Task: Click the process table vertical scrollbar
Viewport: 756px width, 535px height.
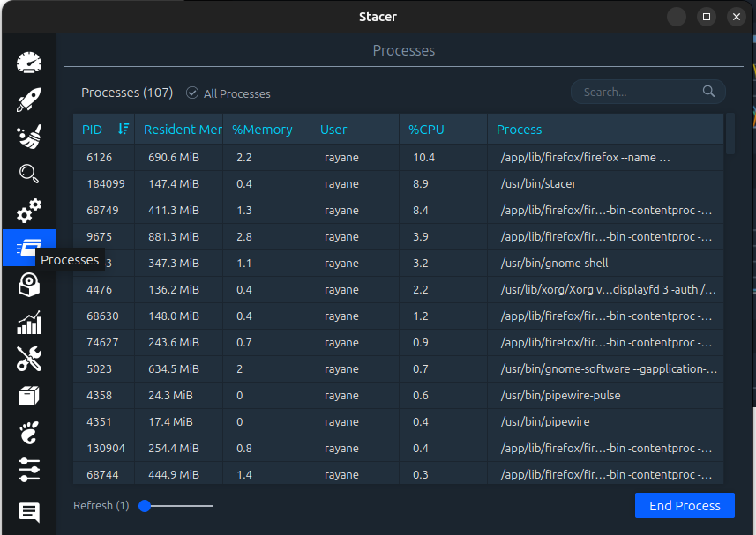Action: [x=730, y=134]
